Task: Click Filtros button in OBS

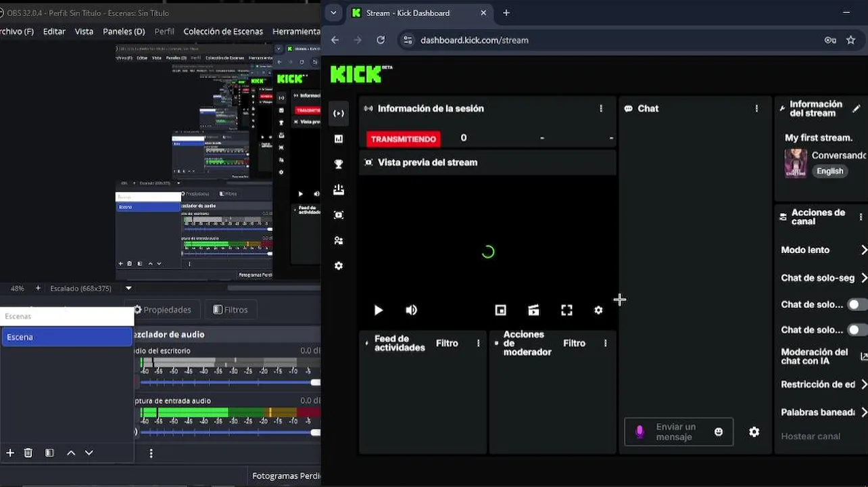Action: tap(231, 310)
